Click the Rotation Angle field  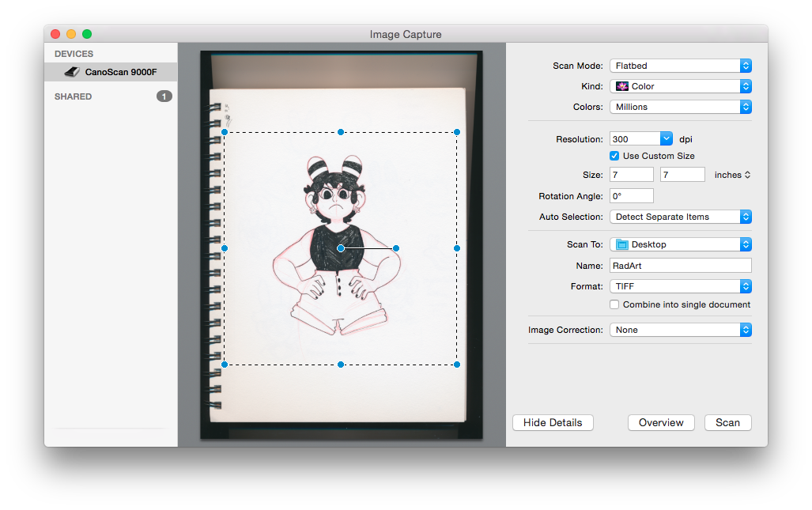[632, 196]
